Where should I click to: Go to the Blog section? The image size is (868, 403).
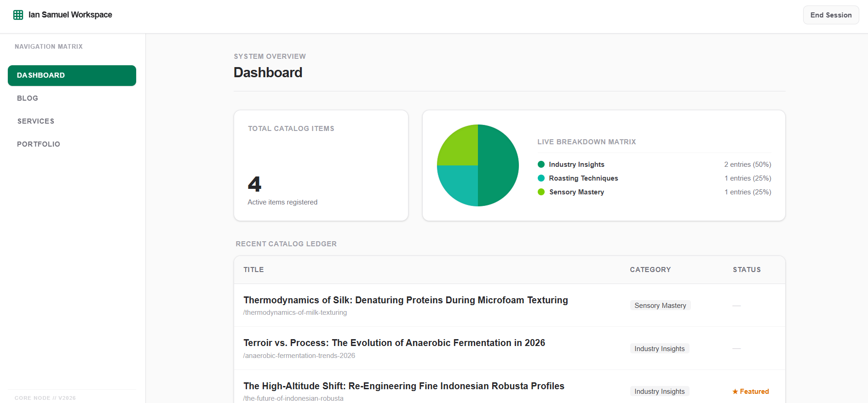coord(28,98)
